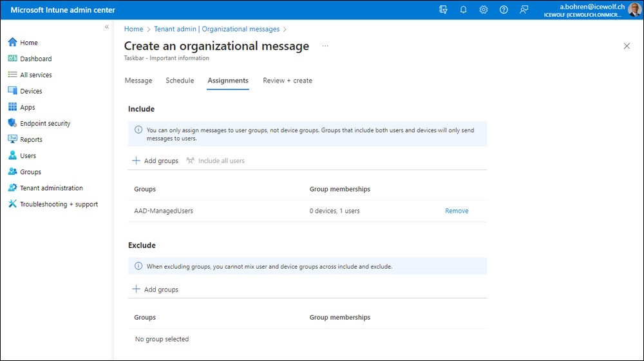This screenshot has height=361, width=644.
Task: Click 'No group selected' text
Action: (x=162, y=339)
